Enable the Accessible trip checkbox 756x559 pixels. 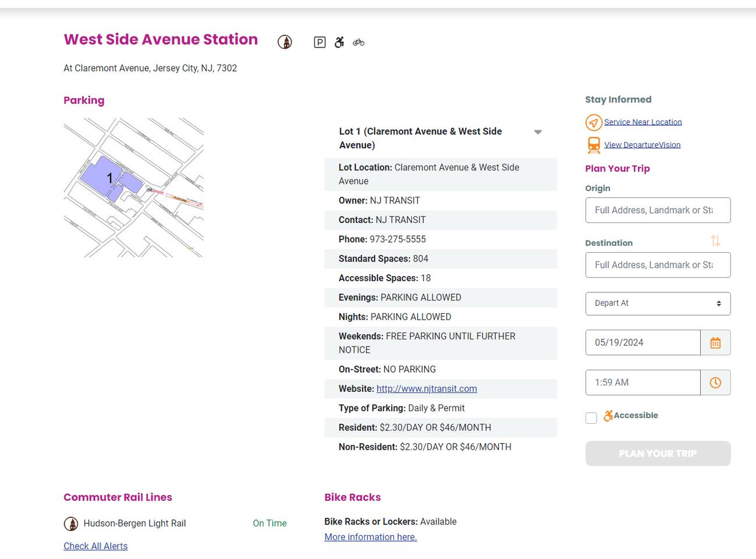[591, 418]
